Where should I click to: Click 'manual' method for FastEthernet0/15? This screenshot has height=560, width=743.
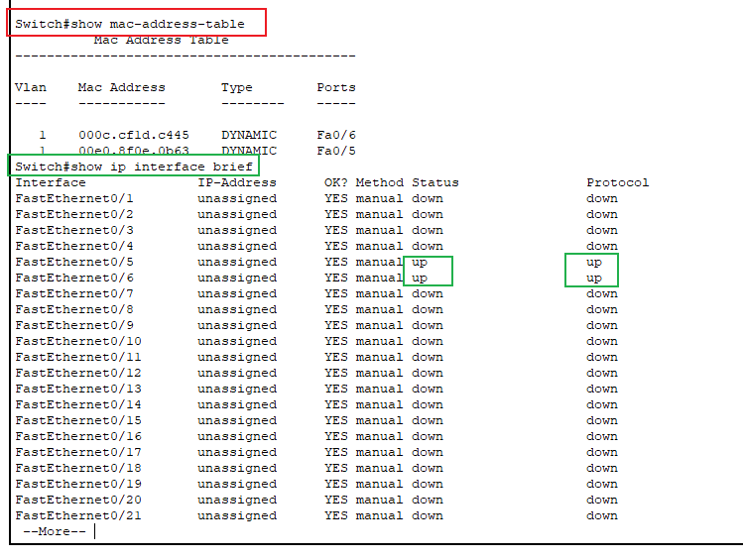380,420
